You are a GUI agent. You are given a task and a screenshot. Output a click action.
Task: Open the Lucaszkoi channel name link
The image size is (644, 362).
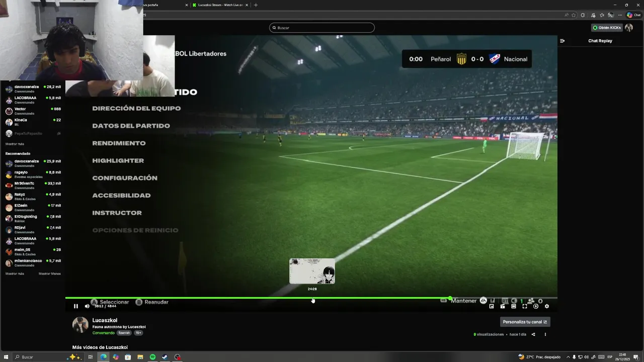(105, 320)
